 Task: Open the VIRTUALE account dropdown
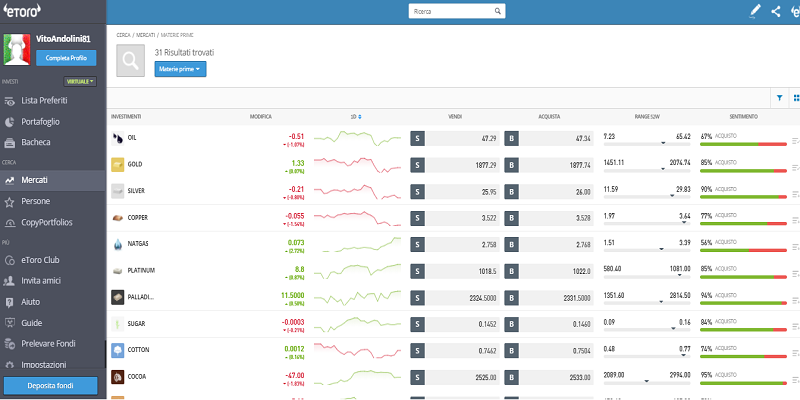(80, 82)
